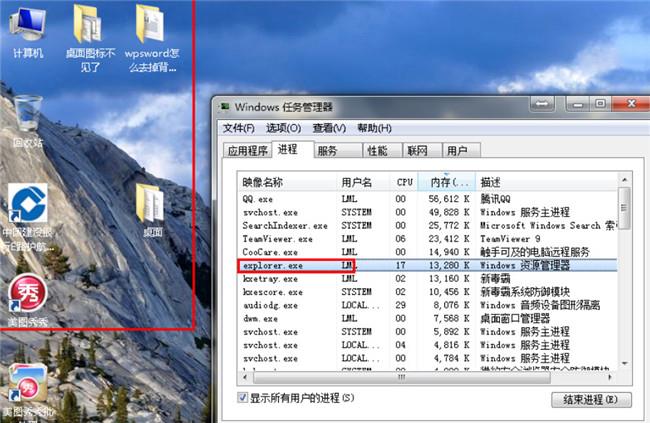Select svchost.exe using 4,784 K memory
The height and width of the screenshot is (423, 650).
(427, 358)
